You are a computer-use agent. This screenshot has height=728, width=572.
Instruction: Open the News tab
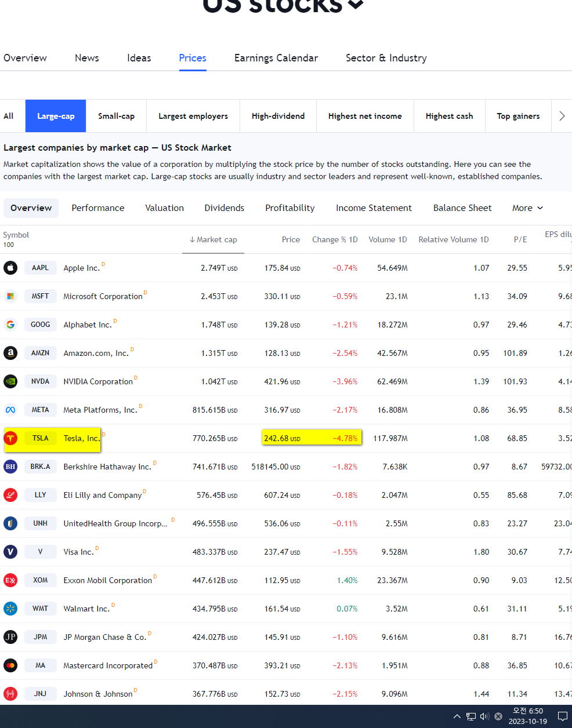point(87,58)
